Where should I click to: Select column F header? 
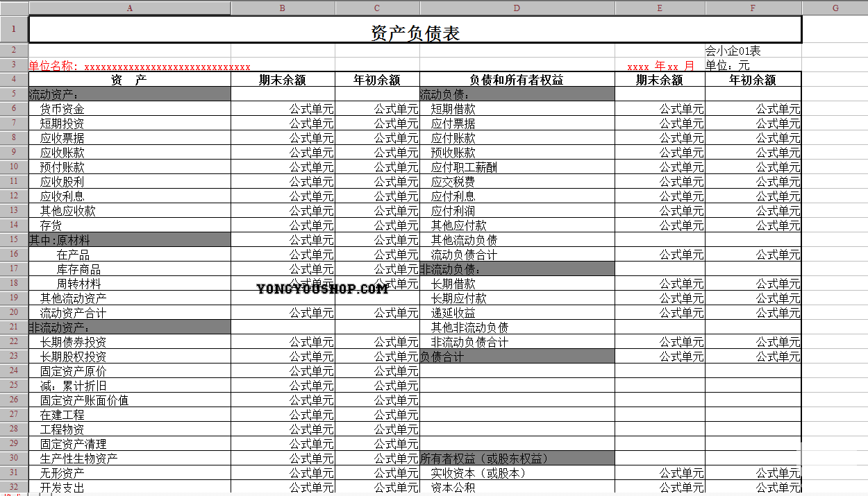pyautogui.click(x=753, y=8)
